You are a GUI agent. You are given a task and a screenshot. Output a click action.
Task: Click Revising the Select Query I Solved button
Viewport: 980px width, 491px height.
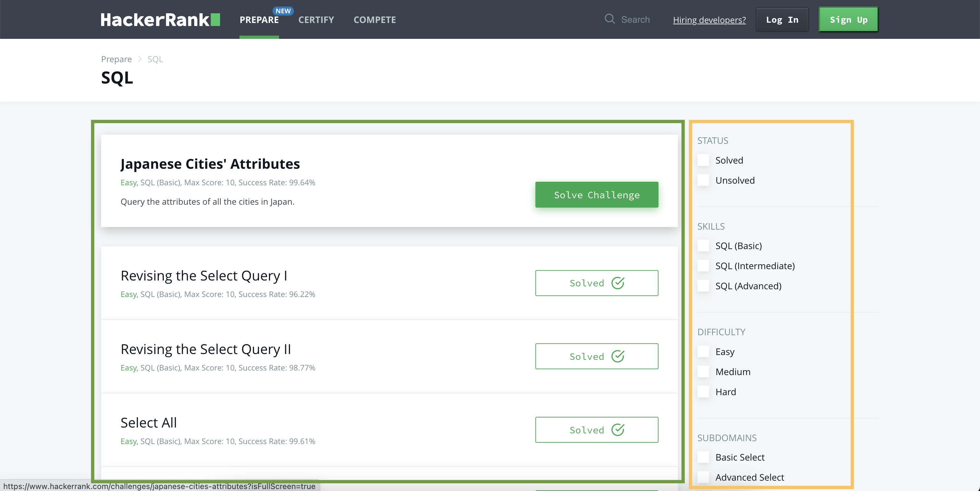click(596, 283)
